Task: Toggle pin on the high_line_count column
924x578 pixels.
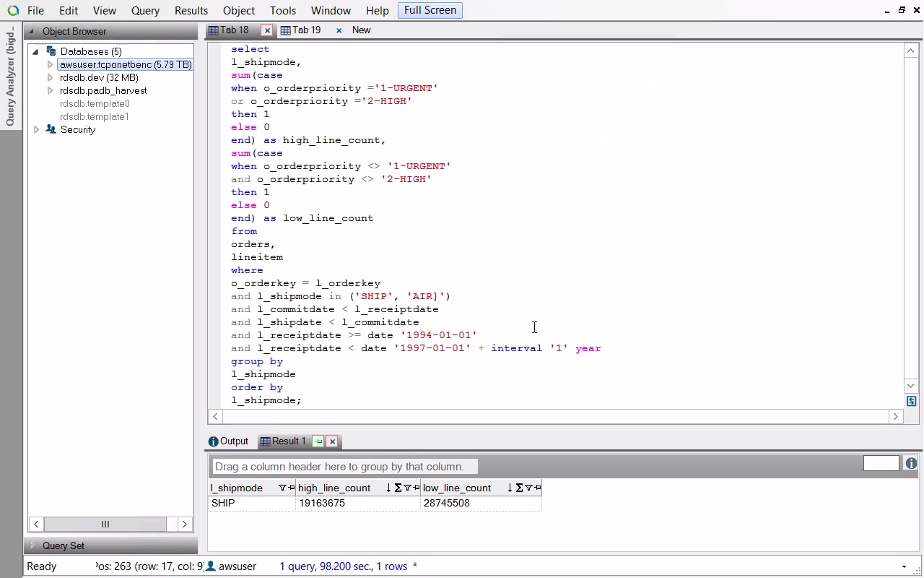Action: pos(417,488)
